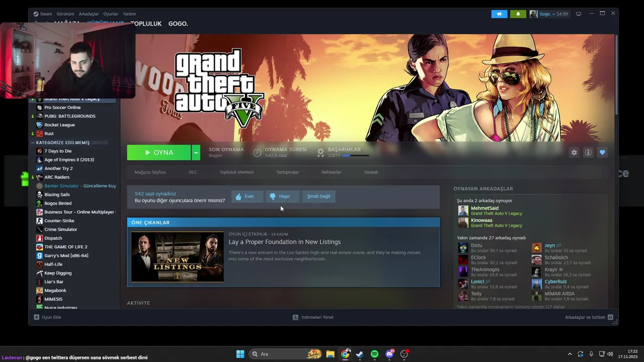Click the play time clock icon

pos(257,152)
